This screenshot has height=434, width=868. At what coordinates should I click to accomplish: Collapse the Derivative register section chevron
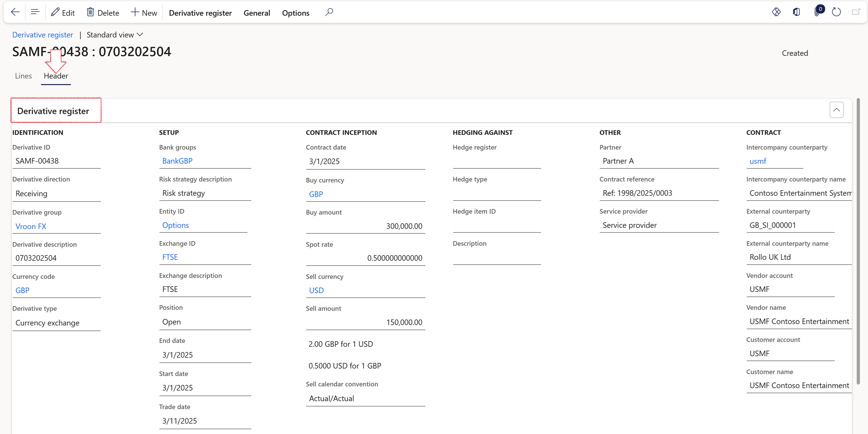pyautogui.click(x=836, y=110)
